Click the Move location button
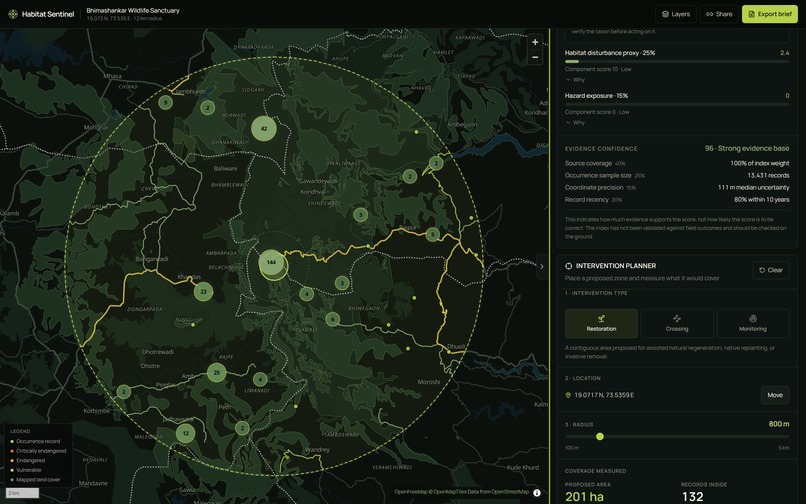The height and width of the screenshot is (504, 806). (775, 395)
